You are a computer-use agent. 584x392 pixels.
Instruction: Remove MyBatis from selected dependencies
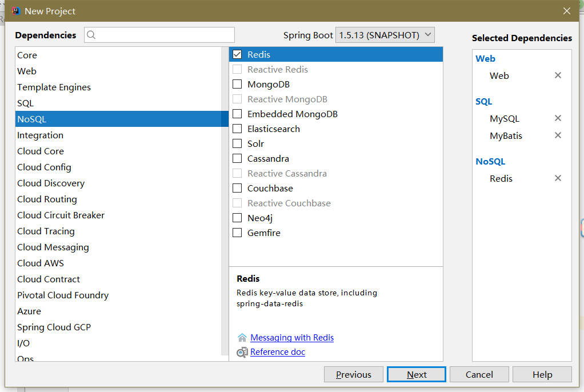pyautogui.click(x=558, y=135)
